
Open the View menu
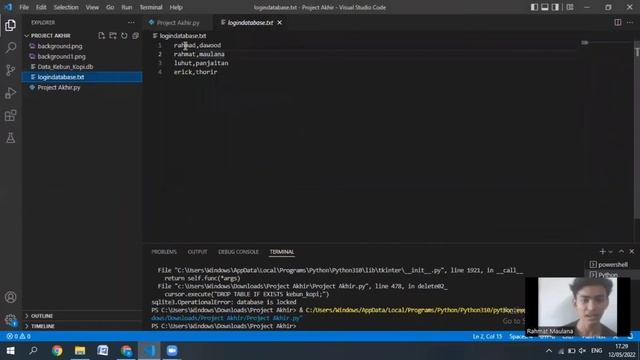pyautogui.click(x=92, y=7)
